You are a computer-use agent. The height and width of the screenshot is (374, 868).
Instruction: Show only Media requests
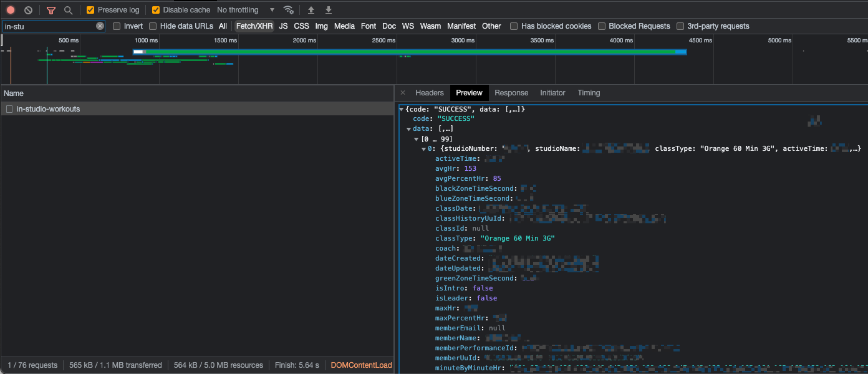pos(344,26)
